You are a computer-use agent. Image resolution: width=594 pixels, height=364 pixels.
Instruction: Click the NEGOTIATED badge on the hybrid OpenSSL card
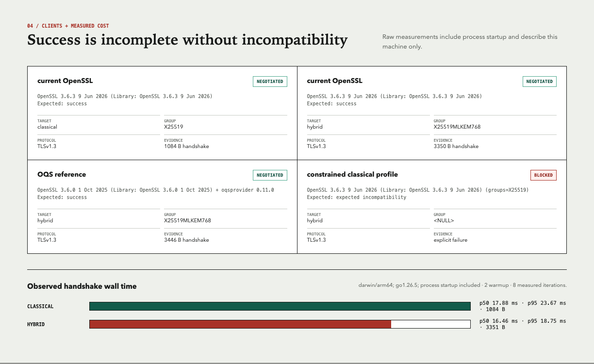[540, 82]
